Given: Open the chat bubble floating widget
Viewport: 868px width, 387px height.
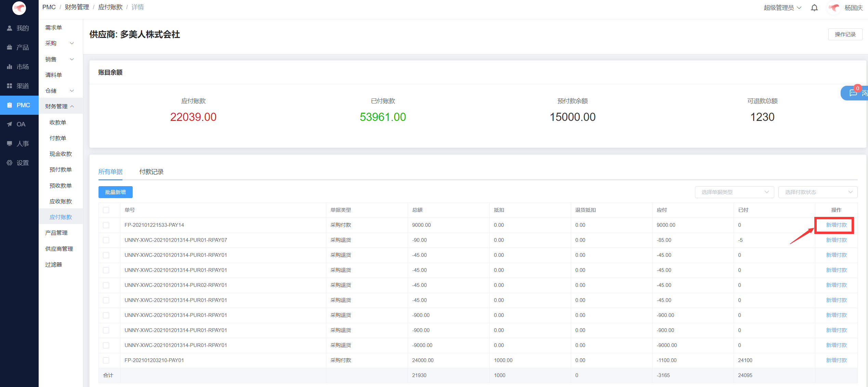Looking at the screenshot, I should tap(854, 93).
